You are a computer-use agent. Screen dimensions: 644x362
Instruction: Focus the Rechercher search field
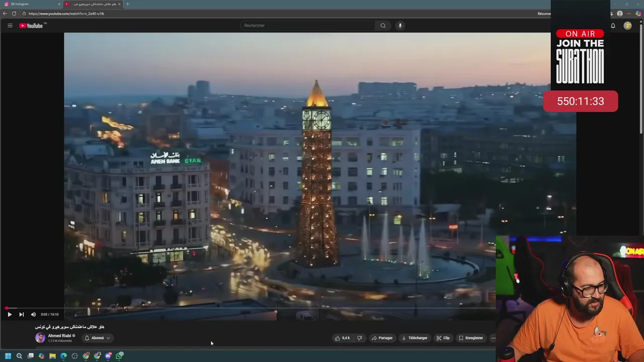point(307,26)
